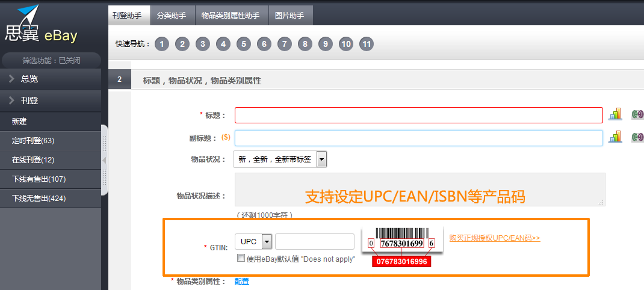Jump to quick navigation step 6
Screen dimensions: 644x290
pos(264,44)
